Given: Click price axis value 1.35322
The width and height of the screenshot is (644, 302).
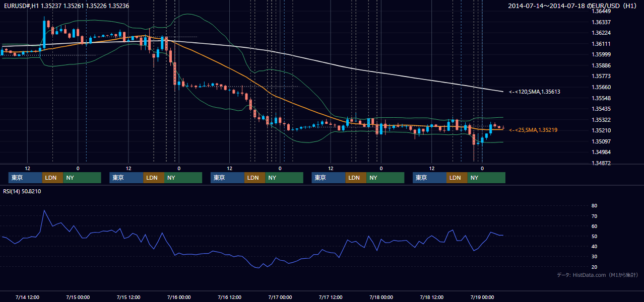Looking at the screenshot, I should (601, 120).
